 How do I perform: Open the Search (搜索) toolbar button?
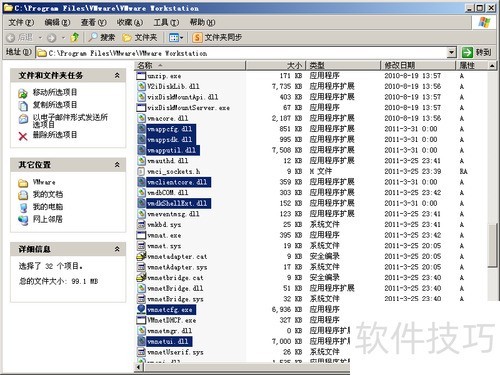click(x=102, y=37)
